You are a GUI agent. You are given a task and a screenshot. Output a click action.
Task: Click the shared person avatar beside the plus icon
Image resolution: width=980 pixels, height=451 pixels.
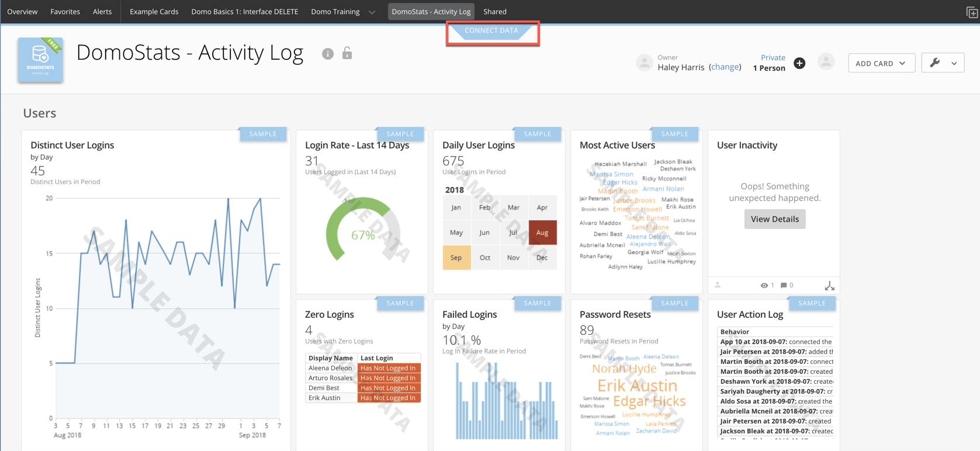(x=826, y=61)
